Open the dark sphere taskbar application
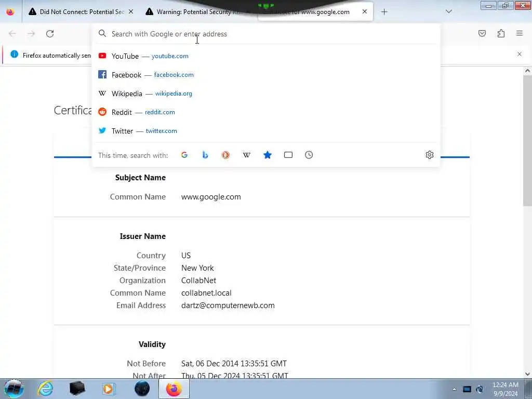532x399 pixels. click(x=142, y=389)
